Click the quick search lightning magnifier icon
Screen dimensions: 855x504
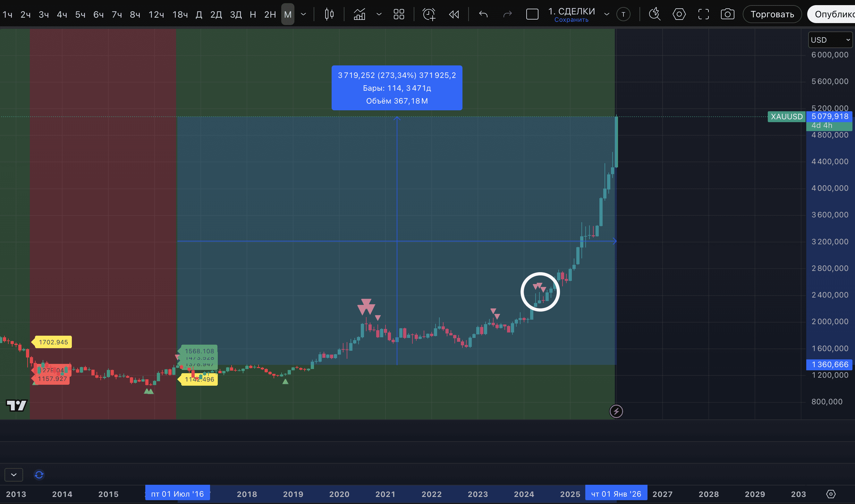pyautogui.click(x=654, y=14)
